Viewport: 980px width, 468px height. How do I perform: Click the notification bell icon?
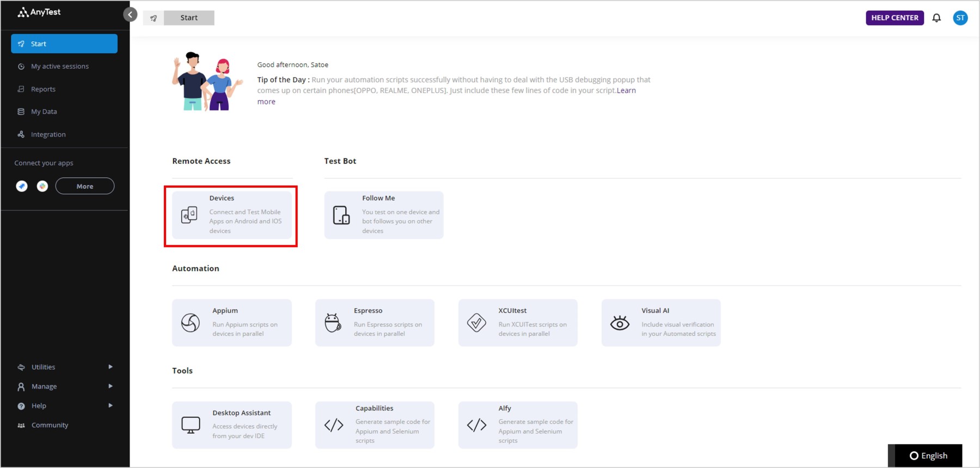coord(936,18)
